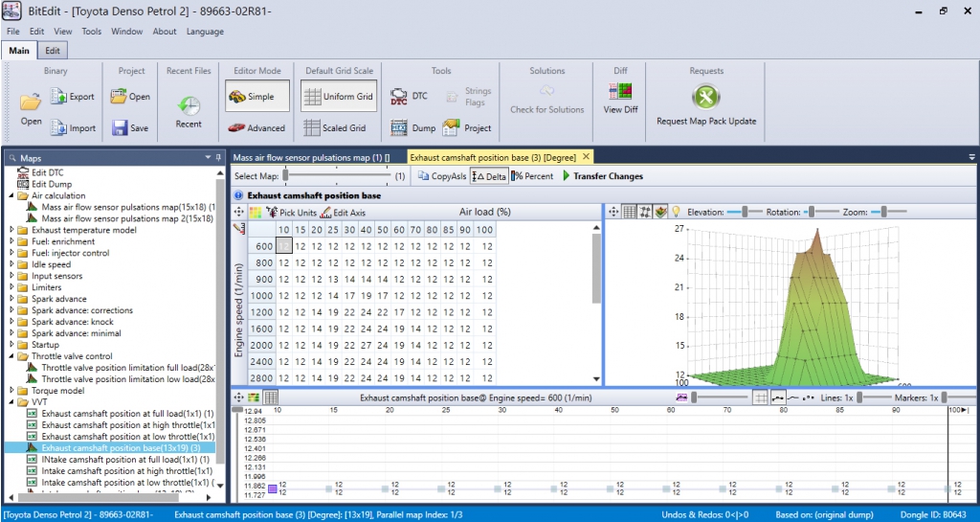Click the info icon beside the map title
980x522 pixels.
238,195
